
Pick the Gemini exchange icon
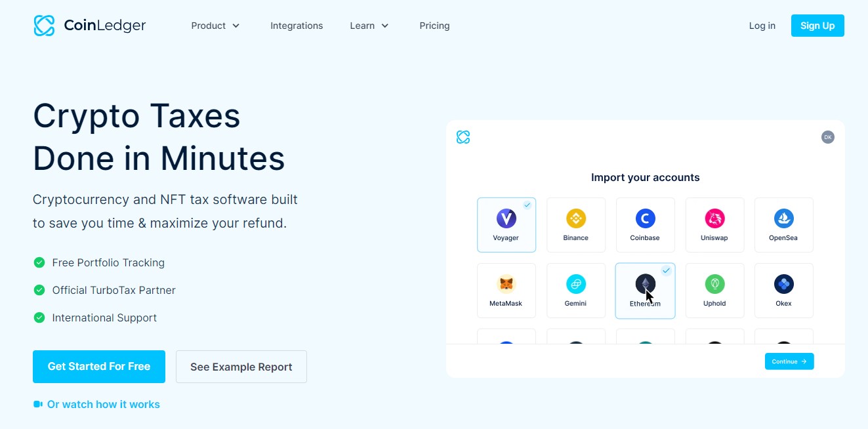coord(575,283)
